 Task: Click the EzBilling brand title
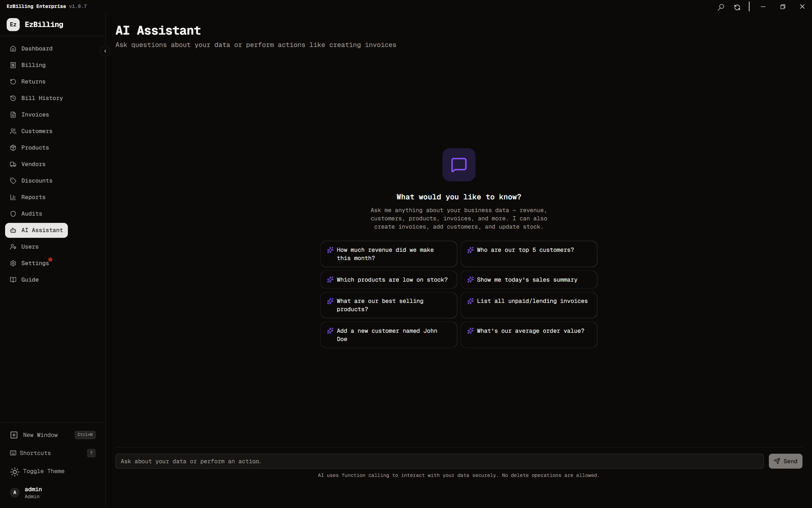point(44,24)
